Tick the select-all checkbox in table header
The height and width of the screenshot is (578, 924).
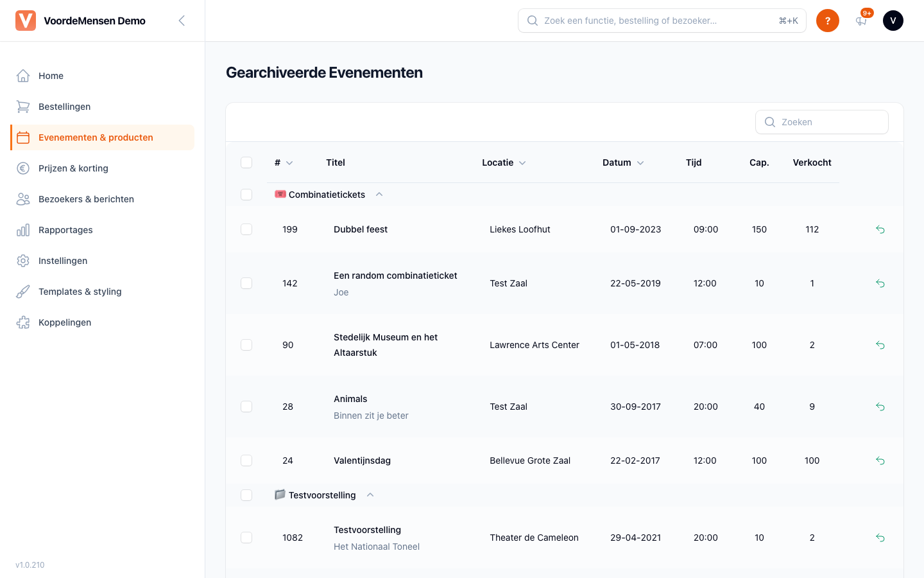tap(246, 162)
